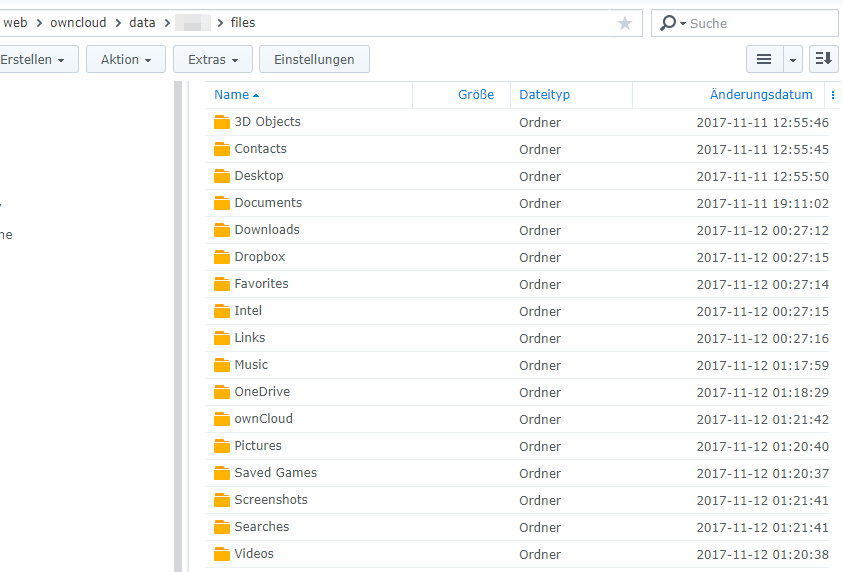Screen dimensions: 843x572
Task: Click the ownCloud folder icon
Action: pyautogui.click(x=222, y=419)
